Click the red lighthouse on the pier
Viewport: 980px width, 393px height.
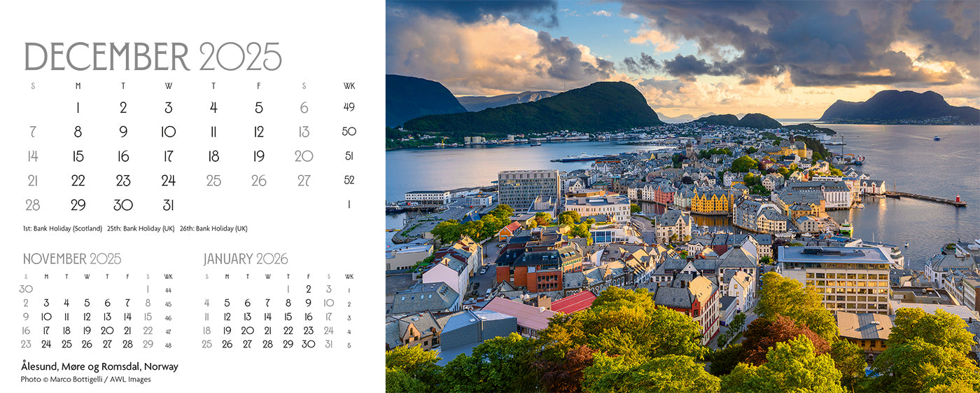click(958, 200)
